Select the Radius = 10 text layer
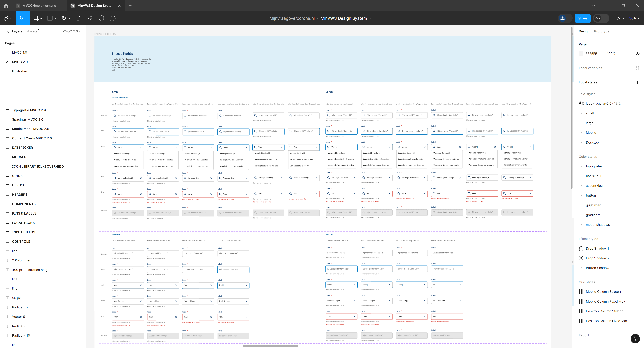Viewport: 644px width, 348px height. click(21, 336)
